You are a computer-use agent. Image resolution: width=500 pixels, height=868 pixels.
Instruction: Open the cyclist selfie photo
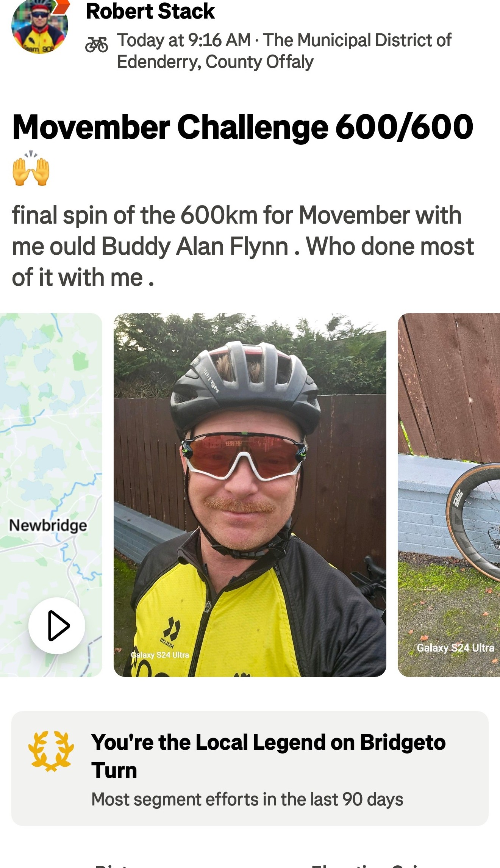point(250,495)
